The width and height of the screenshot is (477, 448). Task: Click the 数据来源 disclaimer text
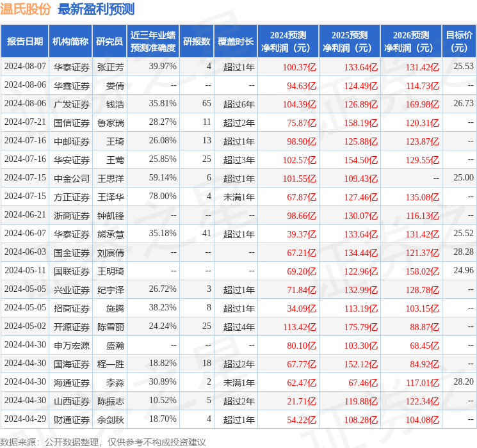point(103,442)
